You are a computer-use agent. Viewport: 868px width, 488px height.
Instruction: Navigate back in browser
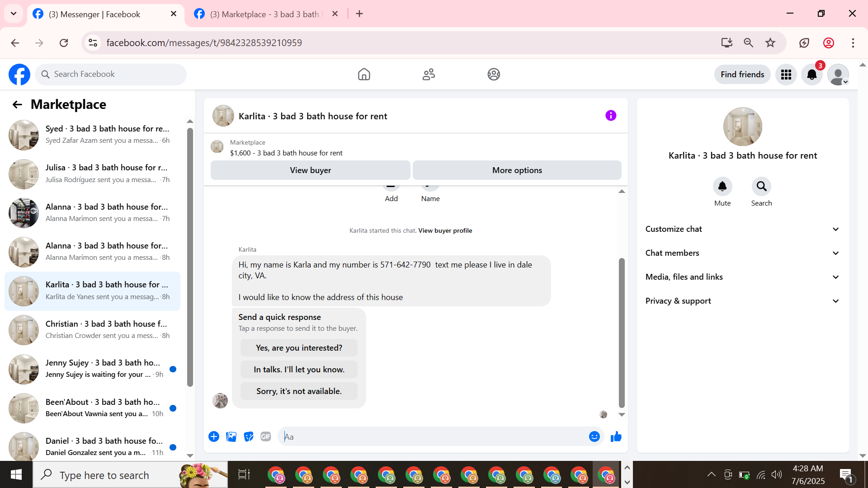pos(15,43)
